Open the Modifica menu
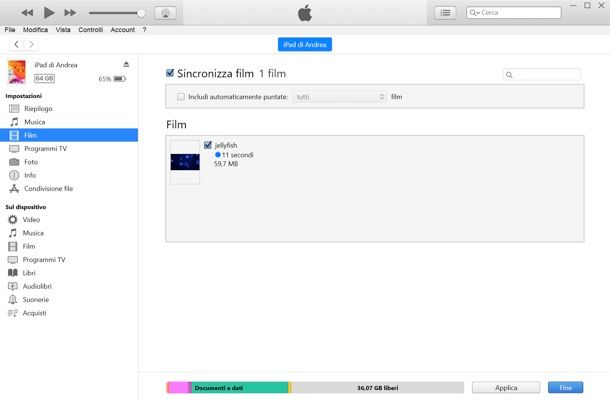Viewport: 610px width, 400px height. (x=35, y=30)
